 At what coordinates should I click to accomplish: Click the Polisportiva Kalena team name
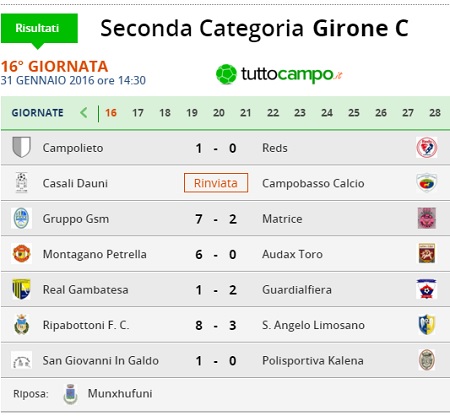tap(313, 360)
